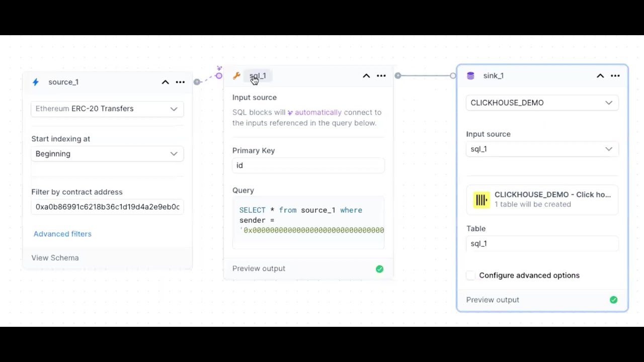Open Advanced filters link
The height and width of the screenshot is (362, 644).
pyautogui.click(x=62, y=234)
